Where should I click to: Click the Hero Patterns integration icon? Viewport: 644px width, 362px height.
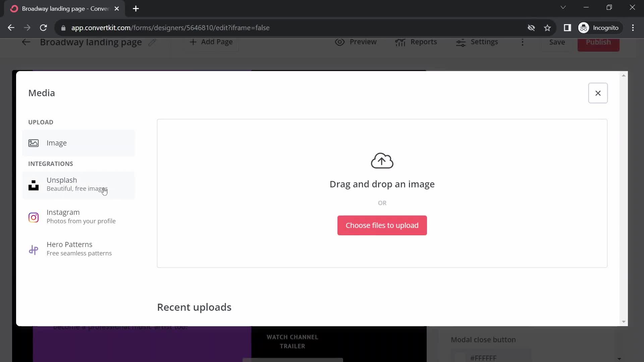tap(34, 249)
